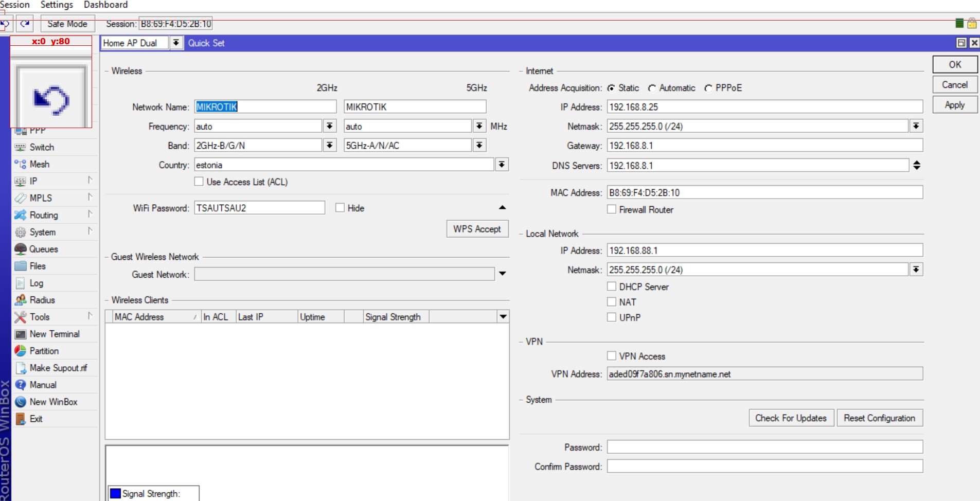Open the Dashboard menu

click(105, 5)
